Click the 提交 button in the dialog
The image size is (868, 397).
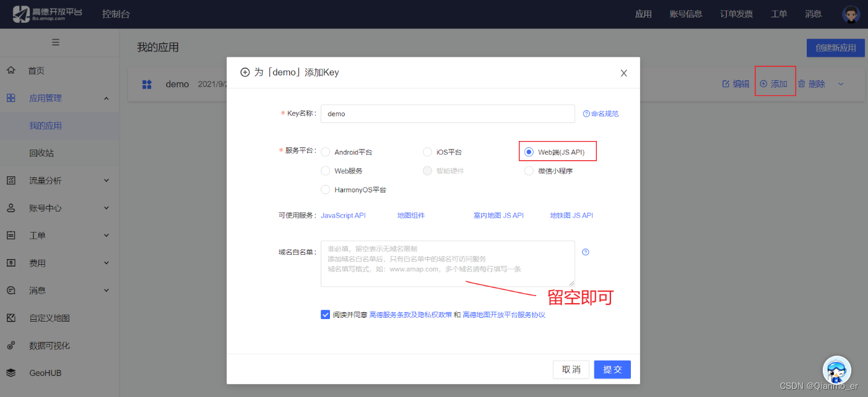(x=612, y=369)
